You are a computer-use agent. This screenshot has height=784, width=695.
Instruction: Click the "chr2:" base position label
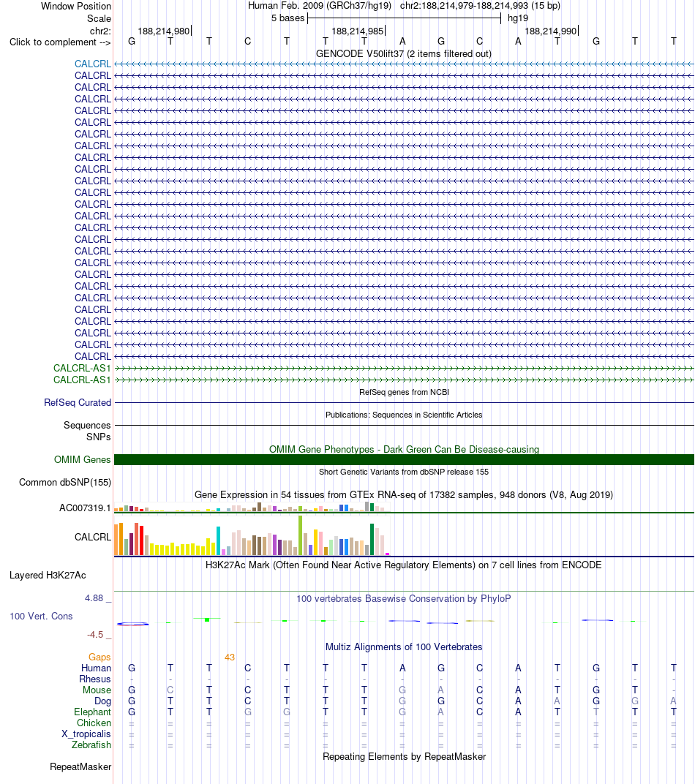[100, 31]
